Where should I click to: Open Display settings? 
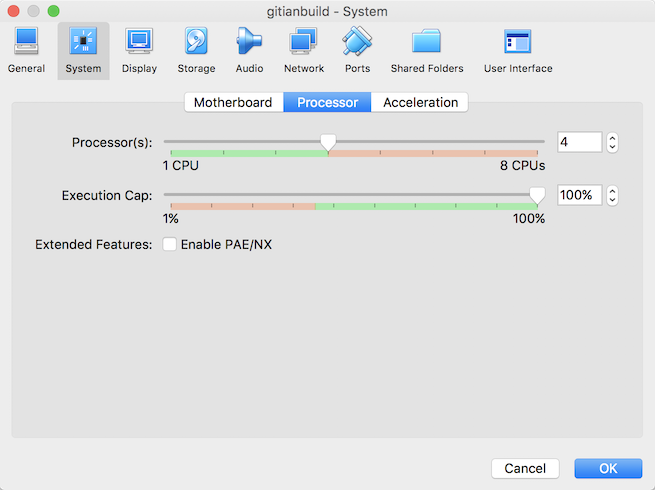coord(139,50)
